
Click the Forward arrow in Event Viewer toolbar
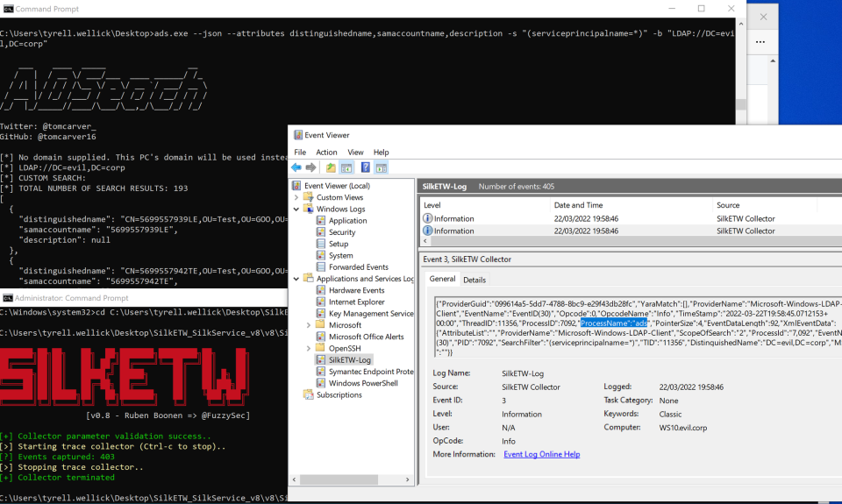pos(310,167)
